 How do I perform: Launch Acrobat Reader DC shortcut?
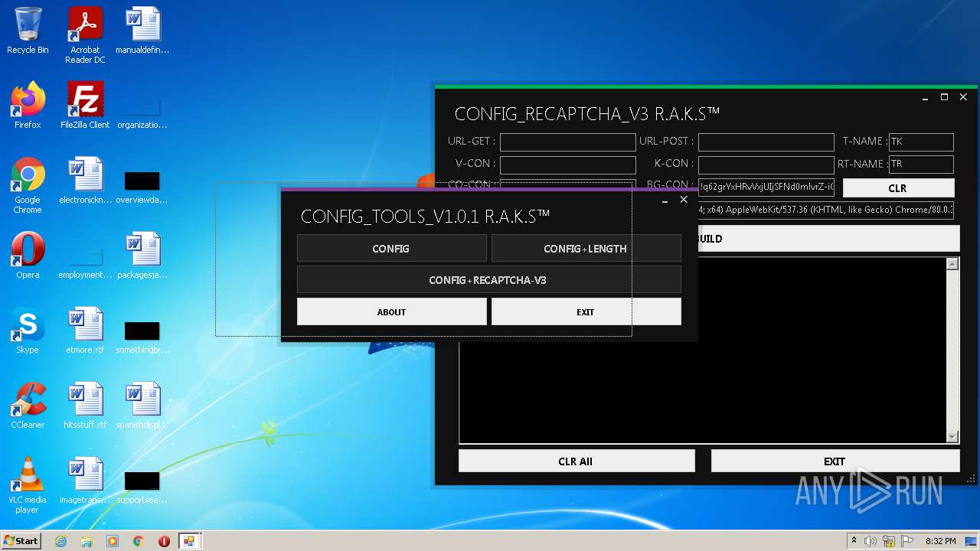click(85, 35)
